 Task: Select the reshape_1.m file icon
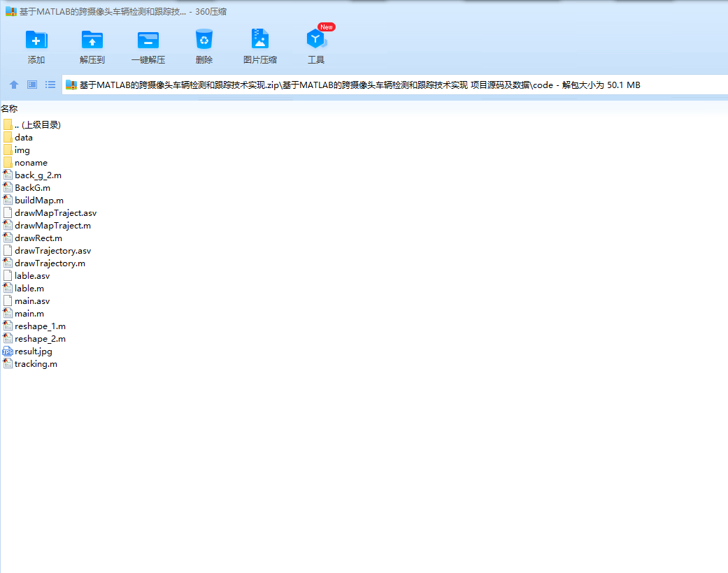tap(8, 326)
